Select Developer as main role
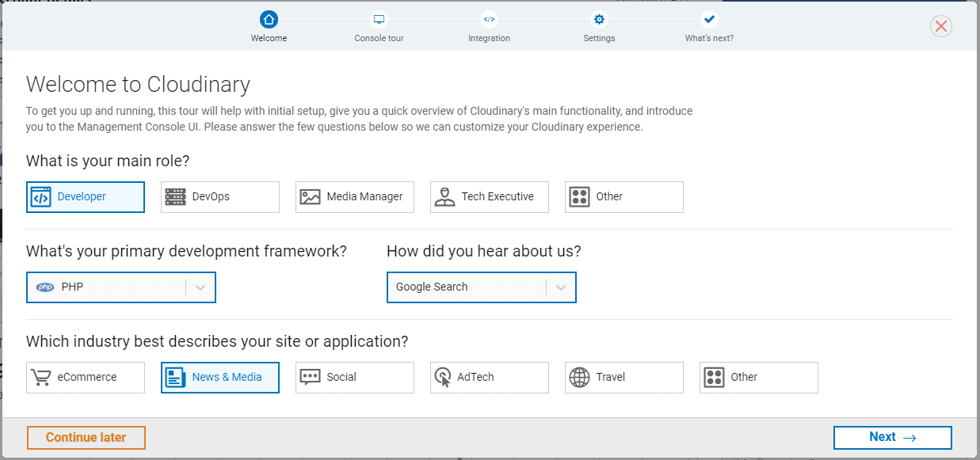The width and height of the screenshot is (980, 460). (86, 197)
